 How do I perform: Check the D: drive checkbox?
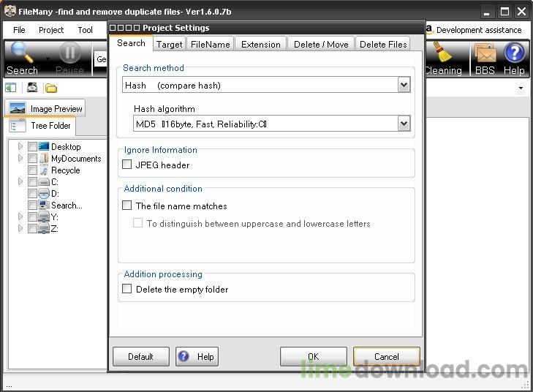[x=32, y=194]
